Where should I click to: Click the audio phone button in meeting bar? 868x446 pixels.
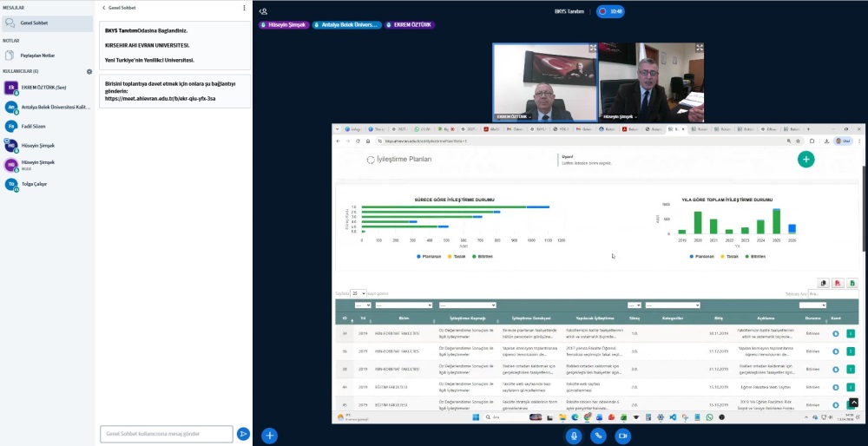tap(598, 436)
